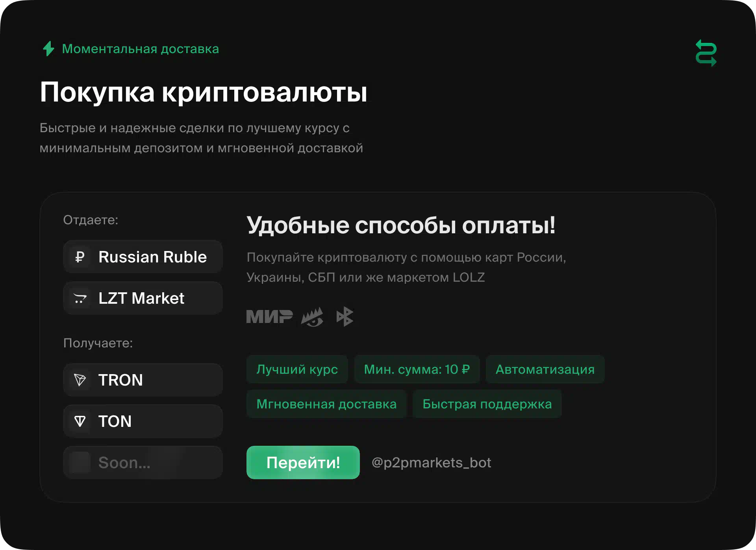756x550 pixels.
Task: Click the Лучший курс tag
Action: [x=297, y=369]
